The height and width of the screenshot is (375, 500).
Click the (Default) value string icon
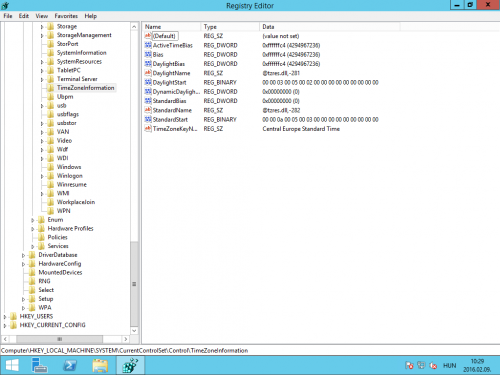148,36
